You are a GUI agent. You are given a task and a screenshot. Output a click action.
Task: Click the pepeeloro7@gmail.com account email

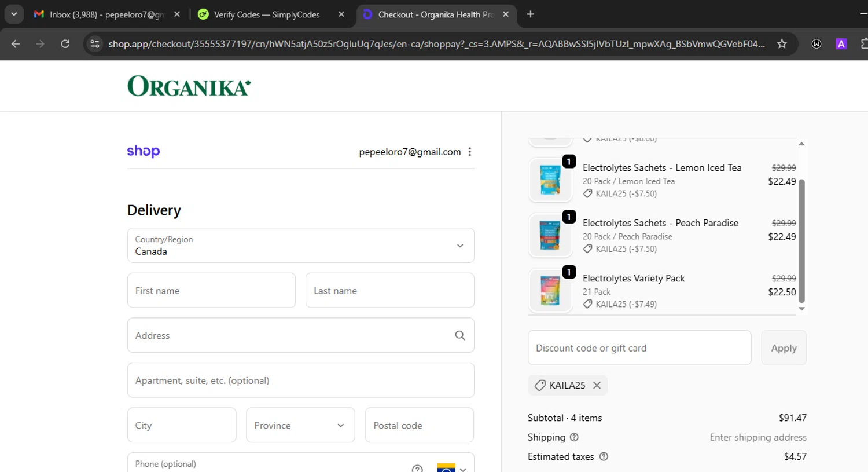pos(410,152)
